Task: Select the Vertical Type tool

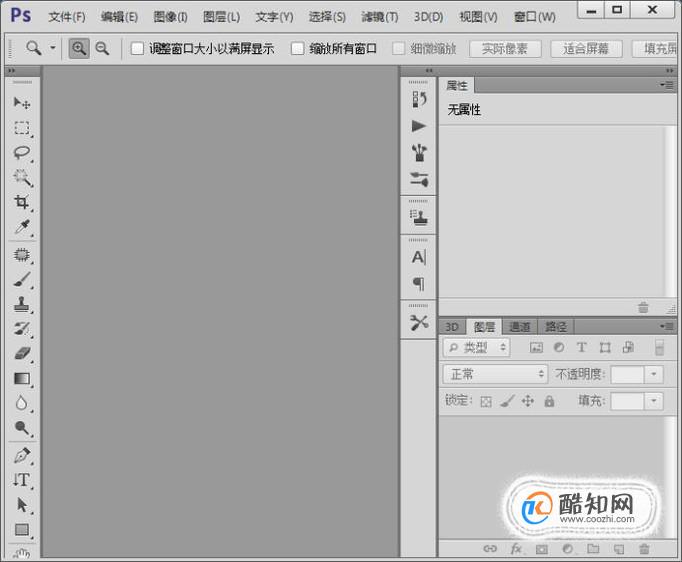Action: click(22, 480)
